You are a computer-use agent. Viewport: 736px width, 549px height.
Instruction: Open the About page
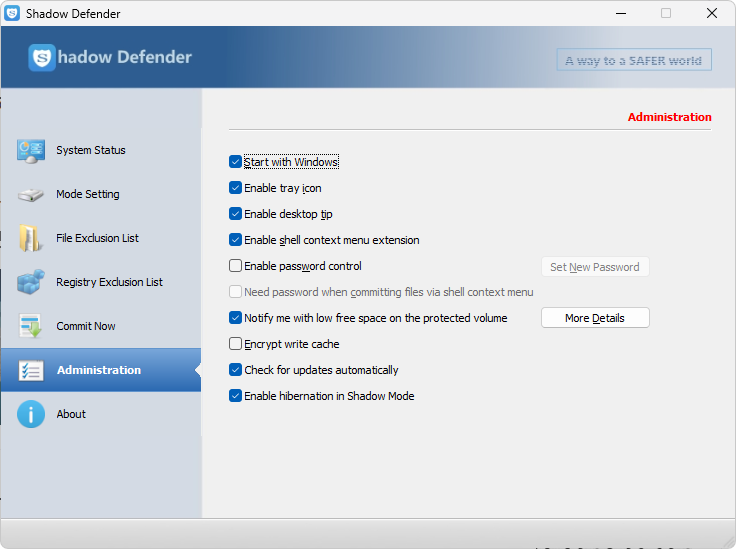point(101,414)
